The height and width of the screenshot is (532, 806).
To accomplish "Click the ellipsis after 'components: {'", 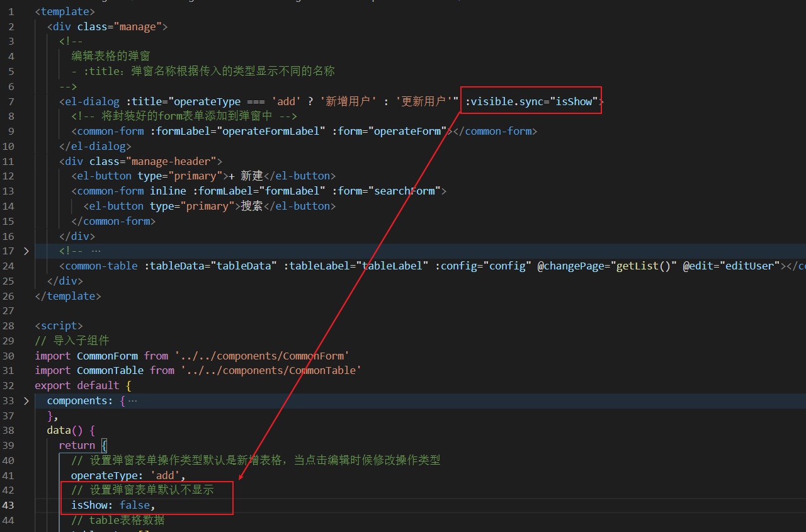I will (x=132, y=401).
